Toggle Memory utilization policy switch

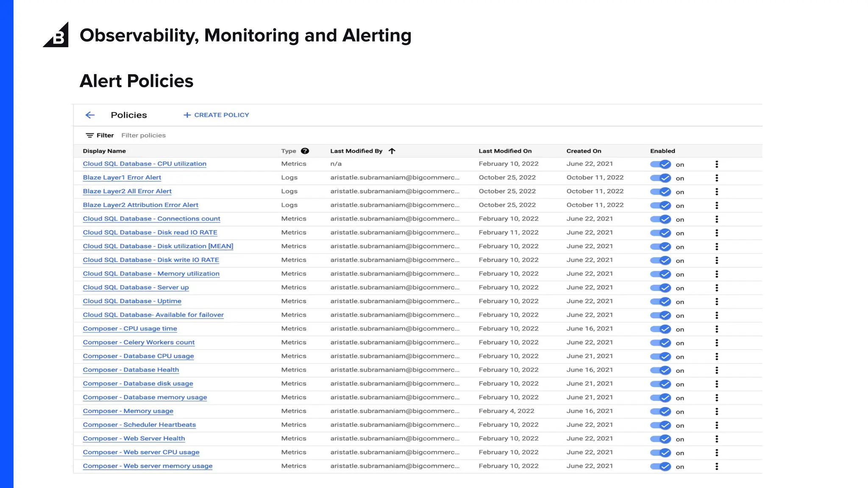660,274
